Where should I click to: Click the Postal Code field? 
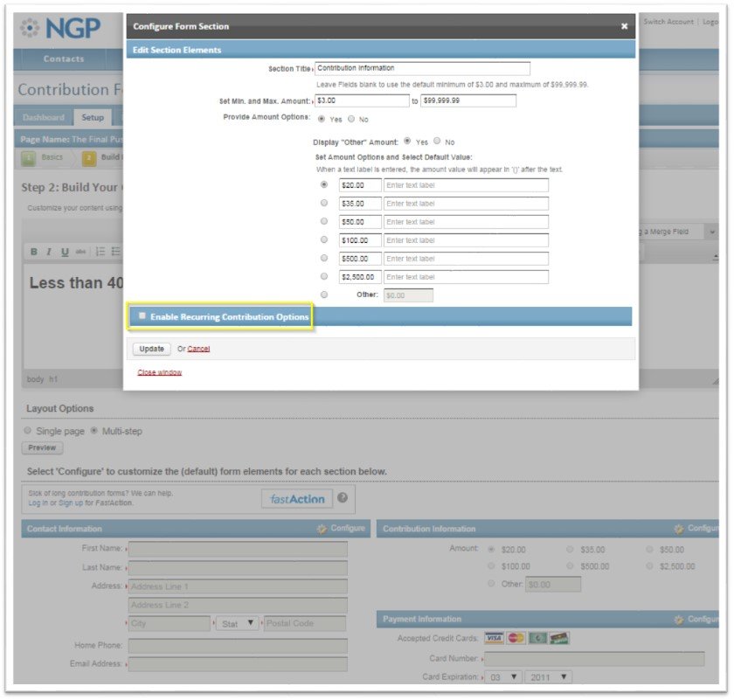[x=305, y=624]
